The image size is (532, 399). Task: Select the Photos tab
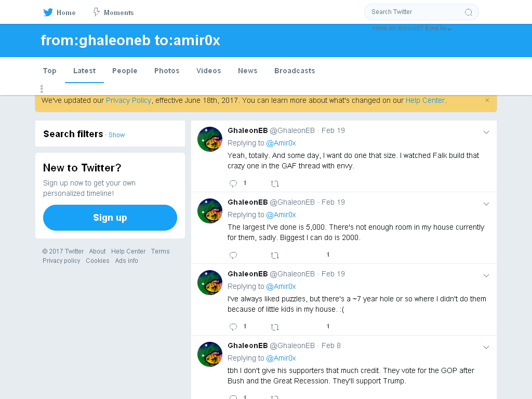(x=167, y=71)
